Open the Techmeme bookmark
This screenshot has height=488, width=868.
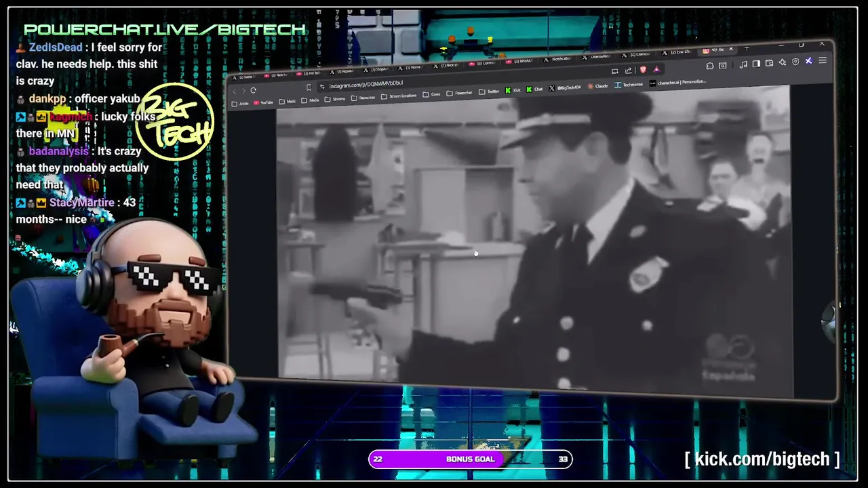click(629, 85)
